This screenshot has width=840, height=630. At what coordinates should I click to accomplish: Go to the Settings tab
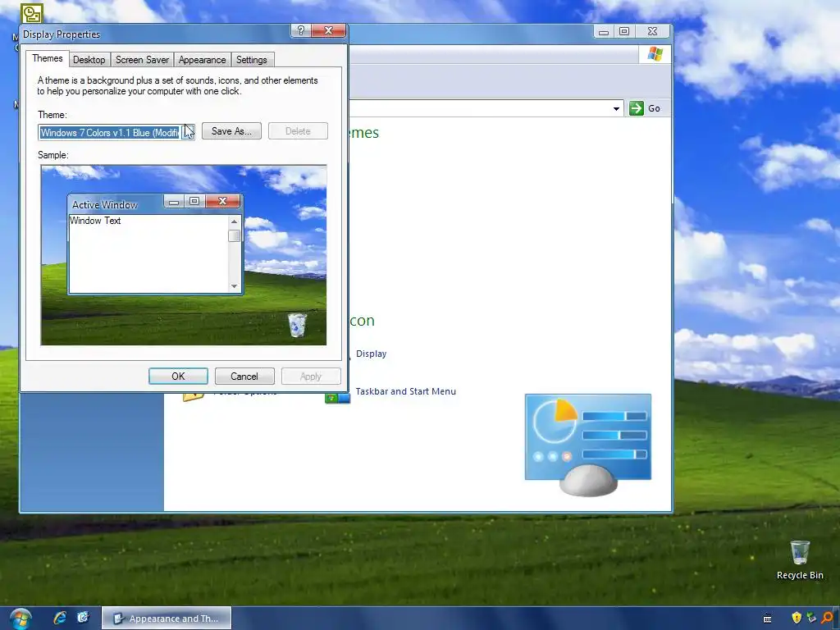[x=251, y=59]
